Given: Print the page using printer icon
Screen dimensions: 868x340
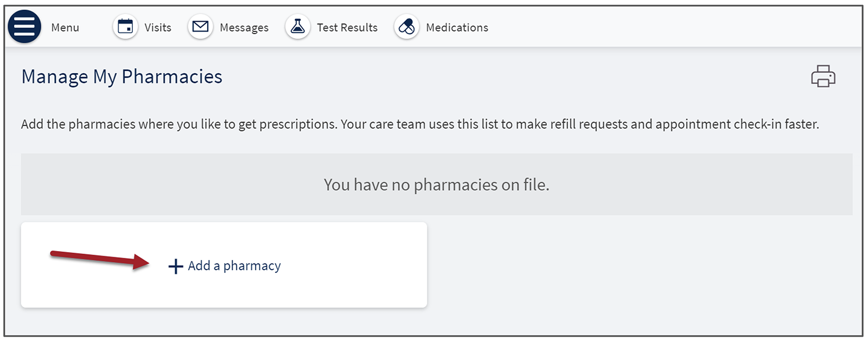Looking at the screenshot, I should pyautogui.click(x=823, y=76).
